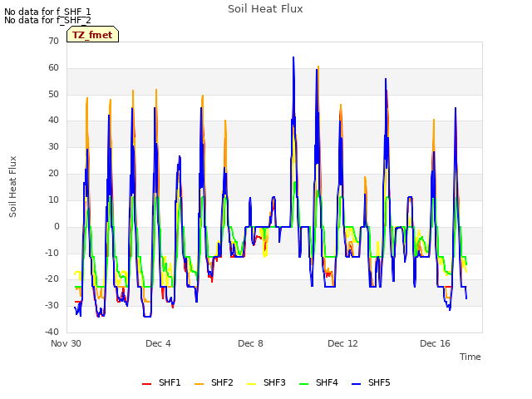The width and height of the screenshot is (532, 399).
Task: Click the vertical Soil Heat Flux axis label
Action: click(12, 186)
